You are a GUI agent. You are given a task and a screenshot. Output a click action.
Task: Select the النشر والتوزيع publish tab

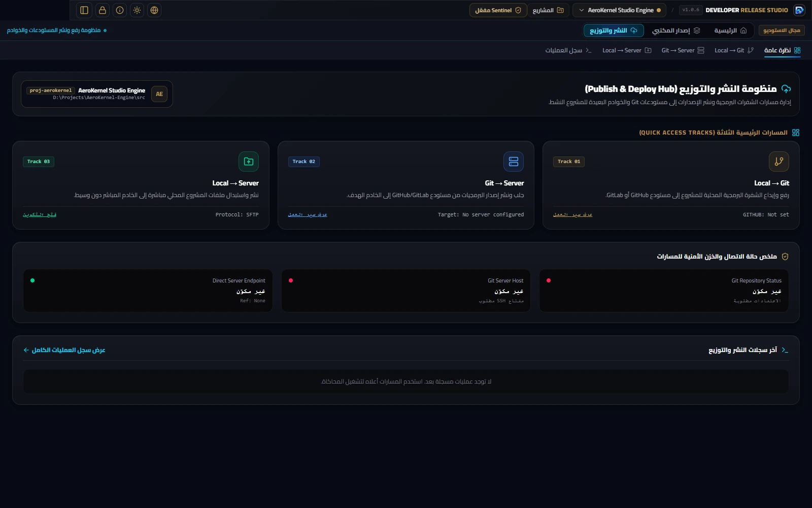(614, 30)
